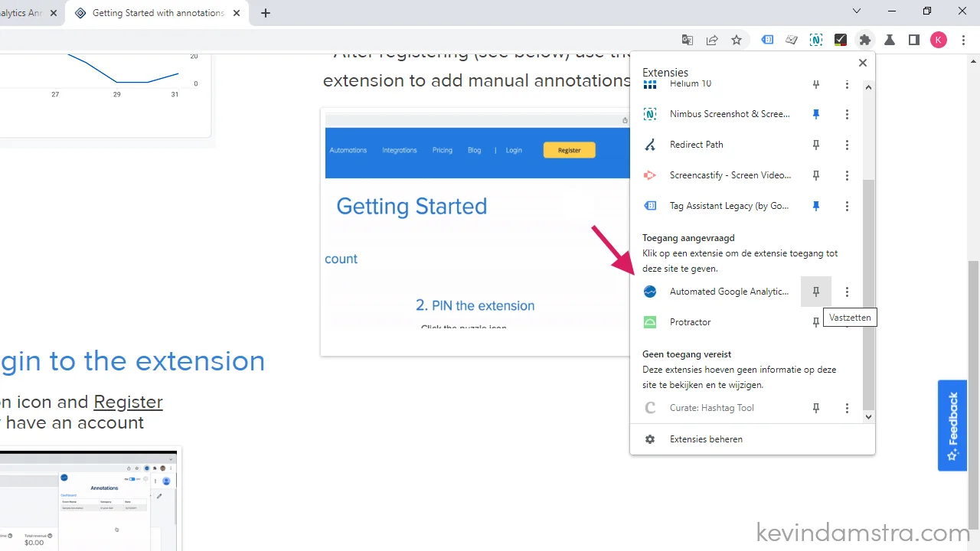Viewport: 980px width, 551px height.
Task: Open more options for Automated Google Analytics
Action: click(x=847, y=292)
